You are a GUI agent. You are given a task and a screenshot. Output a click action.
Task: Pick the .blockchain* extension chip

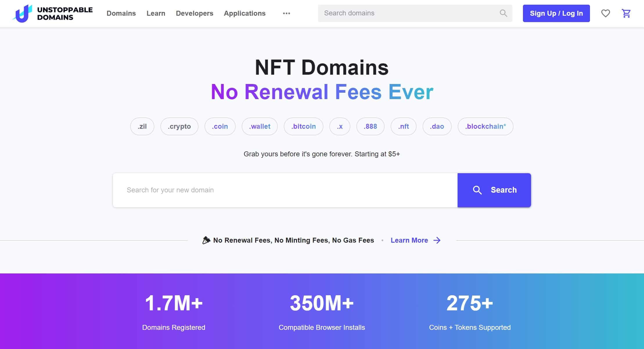(485, 126)
